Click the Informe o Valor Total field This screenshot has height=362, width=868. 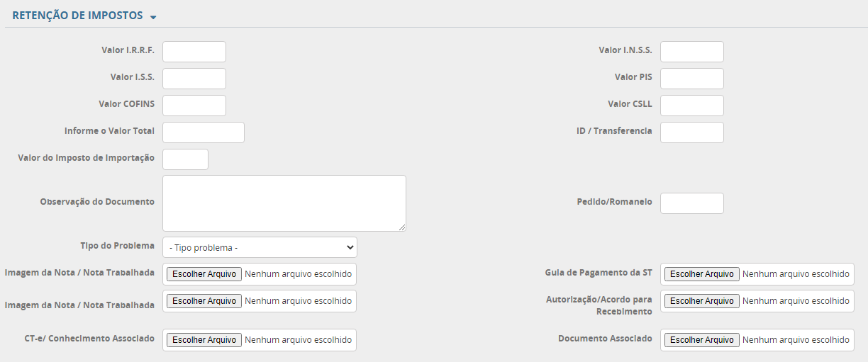[x=204, y=132]
